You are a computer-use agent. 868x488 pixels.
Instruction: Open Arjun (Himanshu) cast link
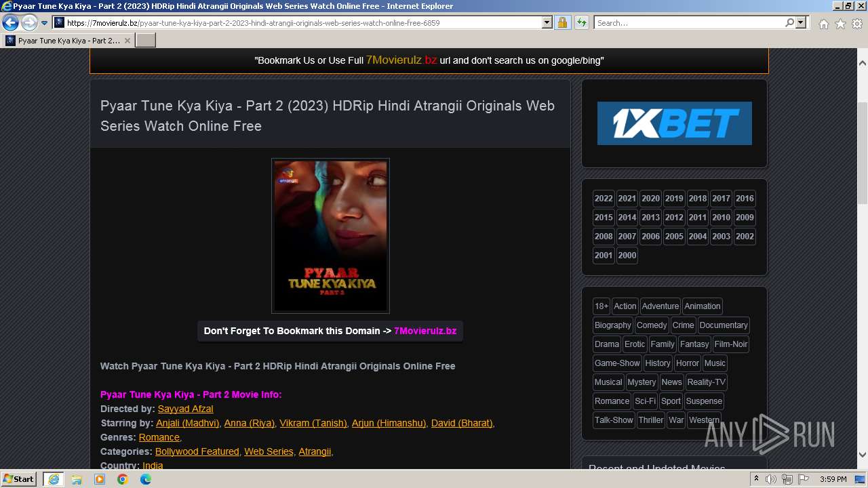[x=389, y=423]
